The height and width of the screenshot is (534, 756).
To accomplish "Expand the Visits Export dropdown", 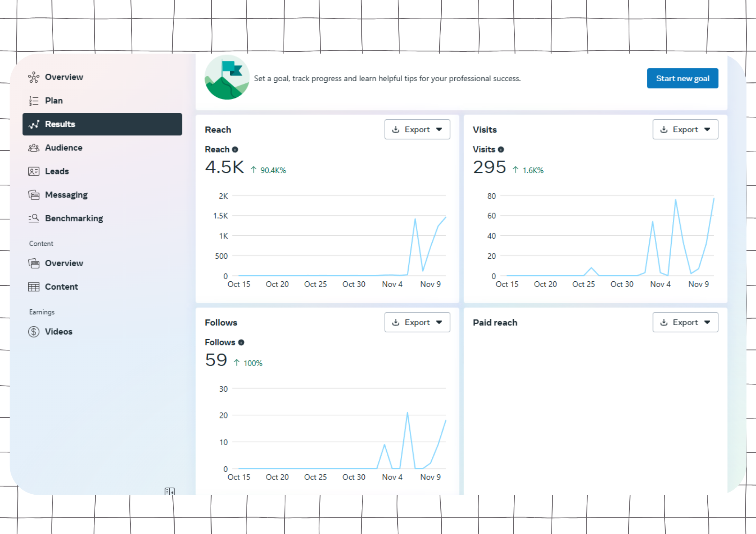I will 685,130.
